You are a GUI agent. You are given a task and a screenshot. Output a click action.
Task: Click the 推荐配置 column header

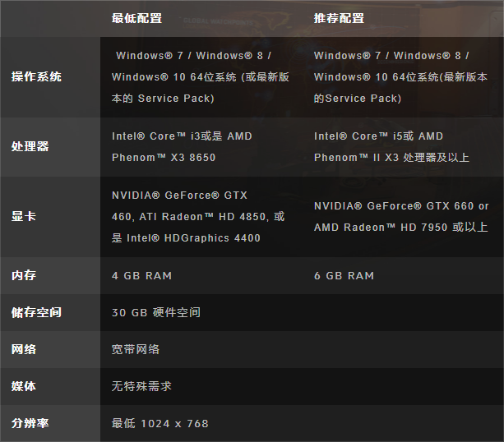[x=339, y=18]
